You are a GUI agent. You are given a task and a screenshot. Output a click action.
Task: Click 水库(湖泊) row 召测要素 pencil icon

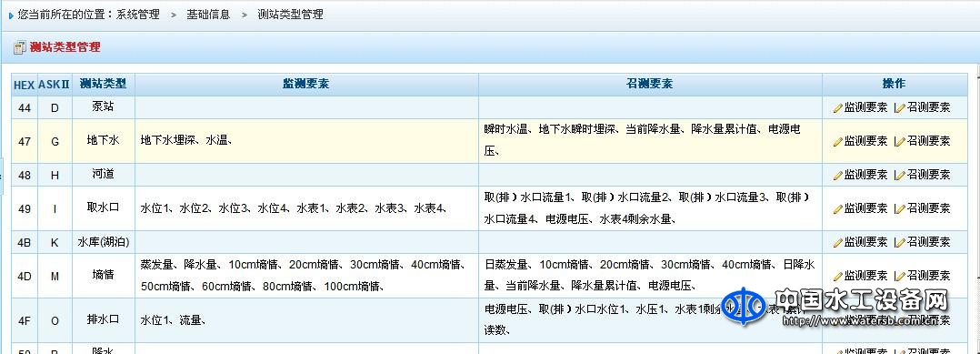click(x=900, y=242)
